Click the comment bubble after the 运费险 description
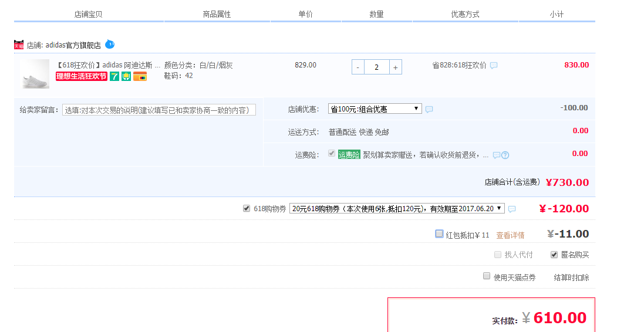Viewport: 644px width, 332px height. (x=496, y=155)
